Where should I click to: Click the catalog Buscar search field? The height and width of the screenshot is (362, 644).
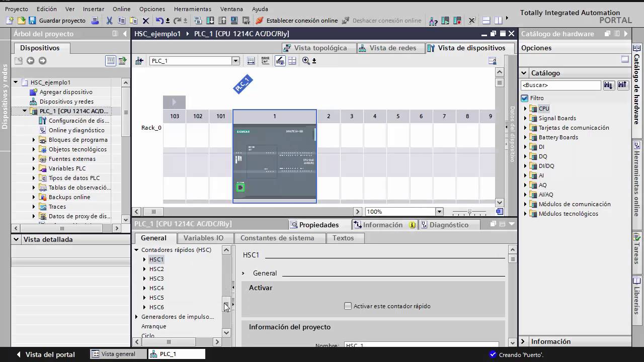tap(560, 85)
